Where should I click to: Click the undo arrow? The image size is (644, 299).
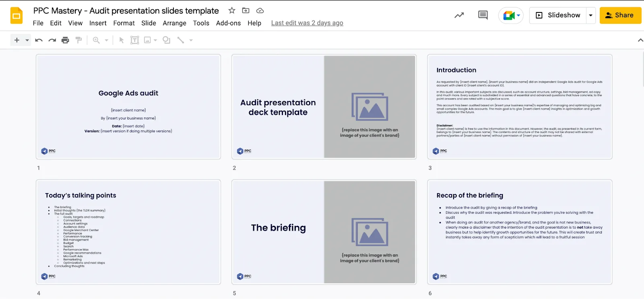tap(39, 40)
